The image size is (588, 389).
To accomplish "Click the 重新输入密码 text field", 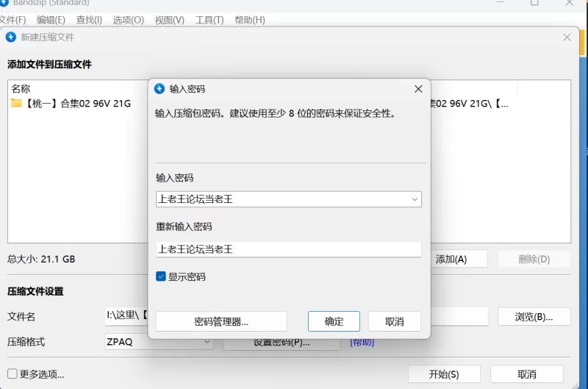I will click(289, 249).
